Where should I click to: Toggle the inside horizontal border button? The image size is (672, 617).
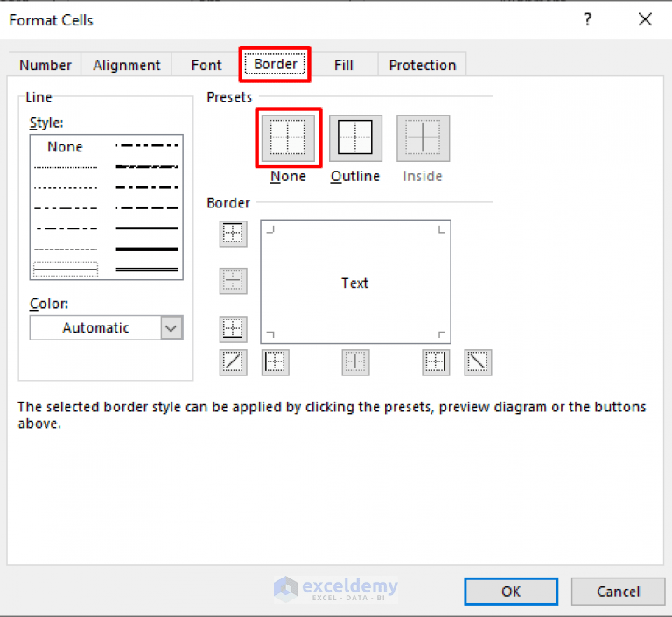[233, 281]
